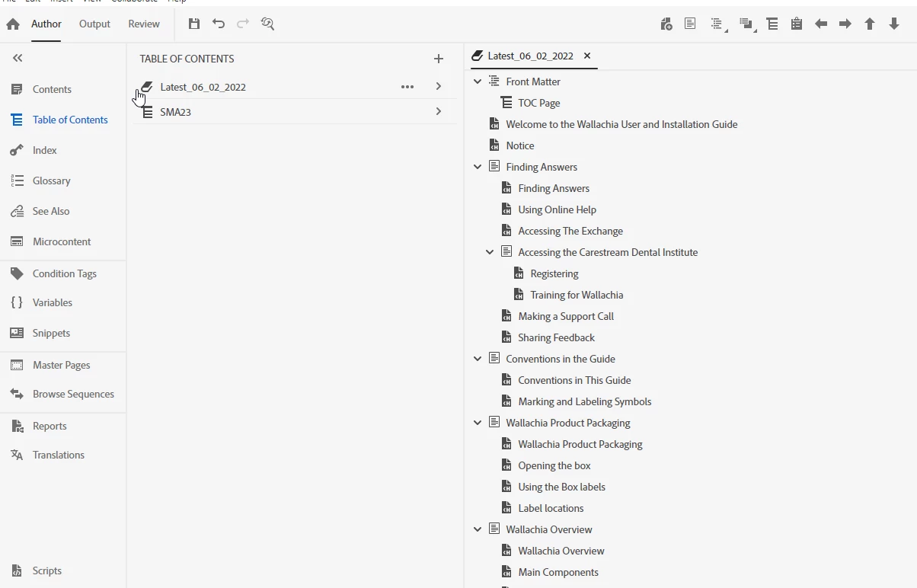Switch to the Author tab
This screenshot has width=917, height=588.
click(x=46, y=24)
